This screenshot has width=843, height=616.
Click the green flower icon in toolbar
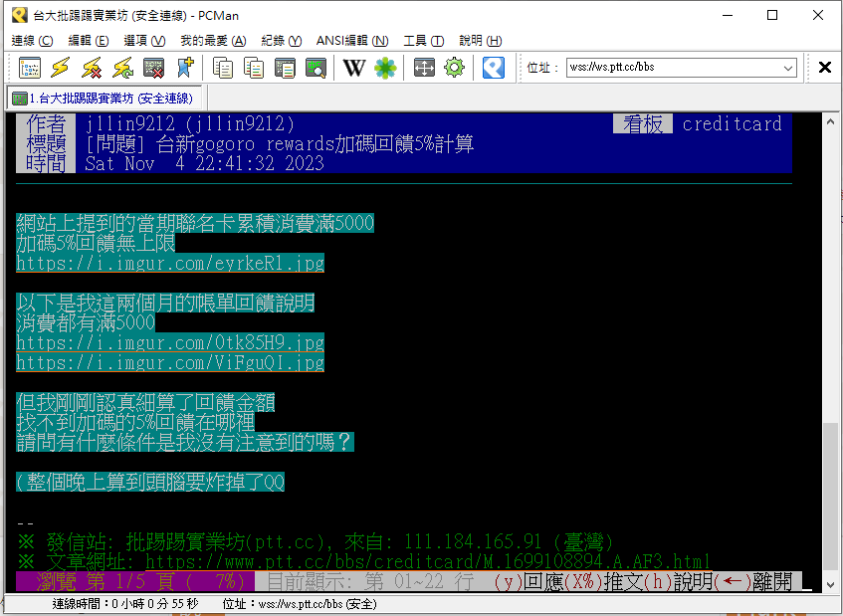click(x=385, y=68)
